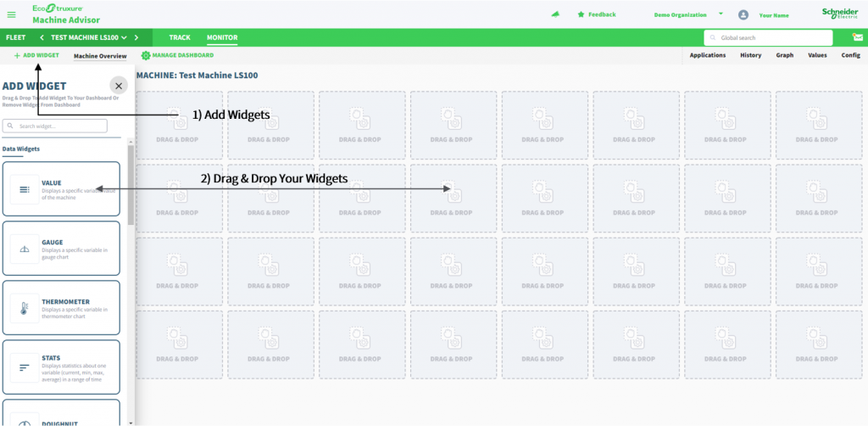The height and width of the screenshot is (426, 868).
Task: Click the scrollbar down arrow in widget list
Action: coord(130,423)
